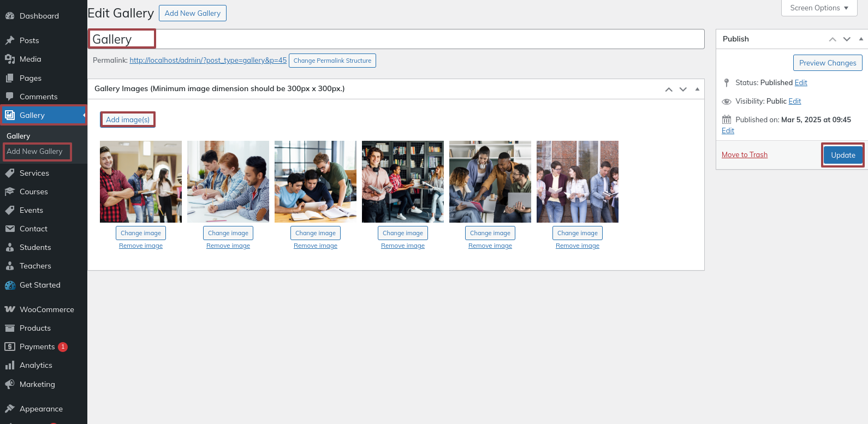Click the Courses graduation cap icon

click(x=10, y=192)
